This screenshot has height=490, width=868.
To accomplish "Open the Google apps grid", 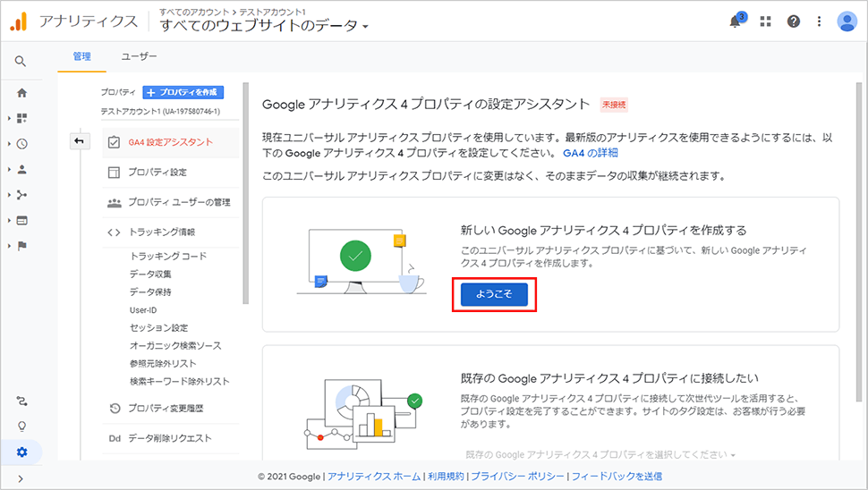I will pyautogui.click(x=766, y=21).
